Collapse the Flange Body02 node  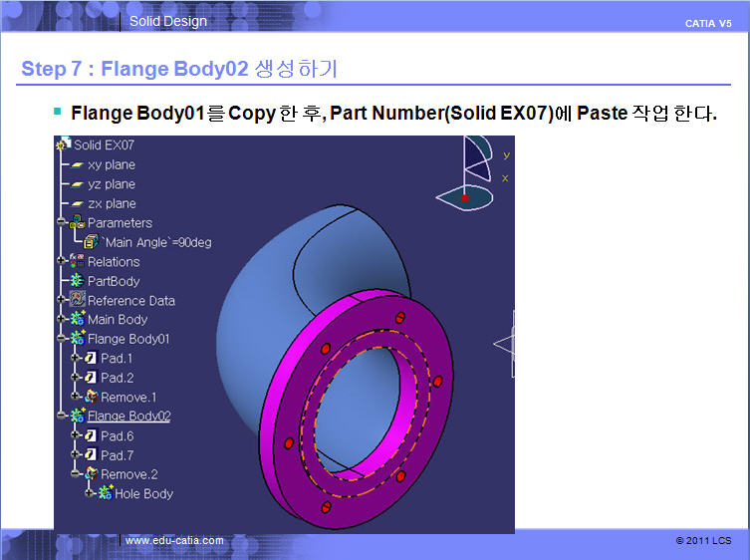tap(61, 416)
